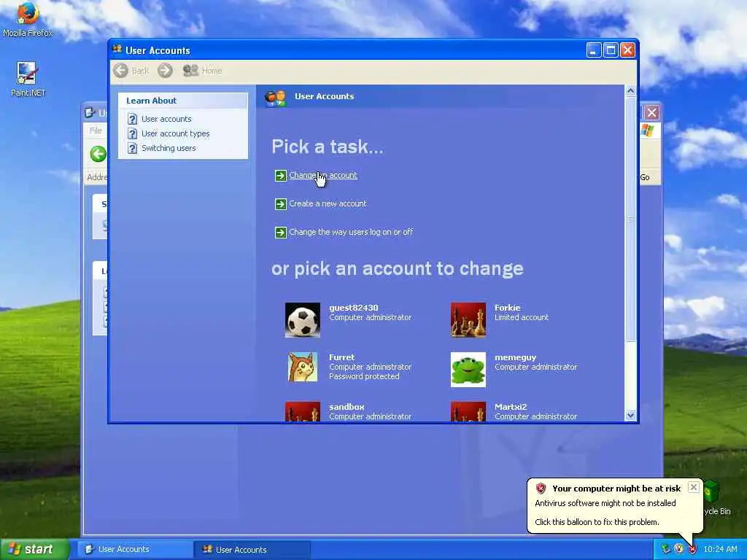Click 'Your computer might be at risk' balloon title

(x=616, y=489)
